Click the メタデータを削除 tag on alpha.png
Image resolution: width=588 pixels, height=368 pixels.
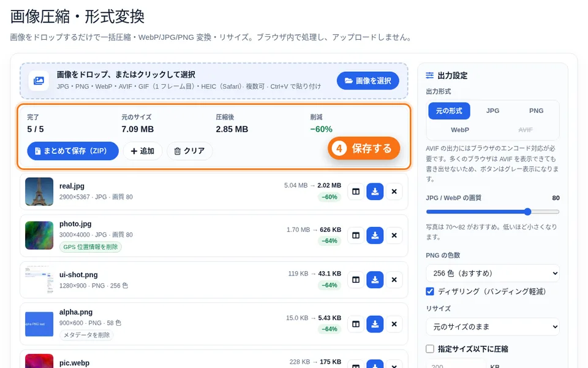(86, 335)
